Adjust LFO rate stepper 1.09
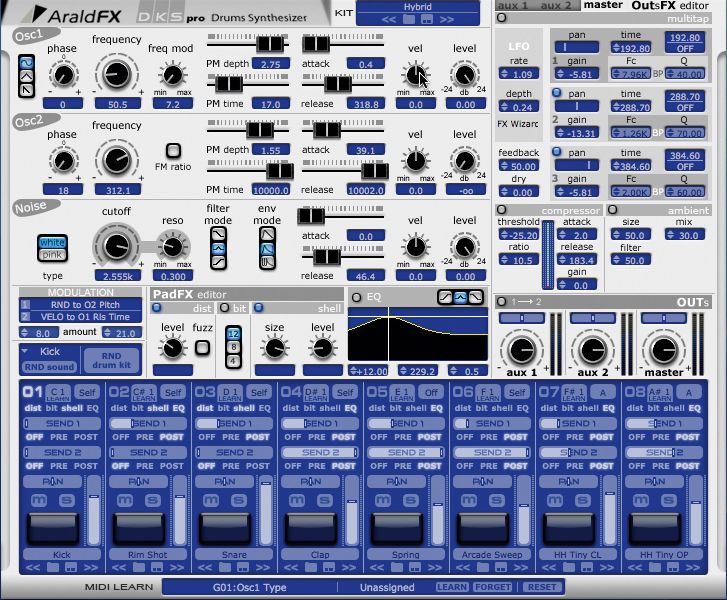 tap(518, 74)
